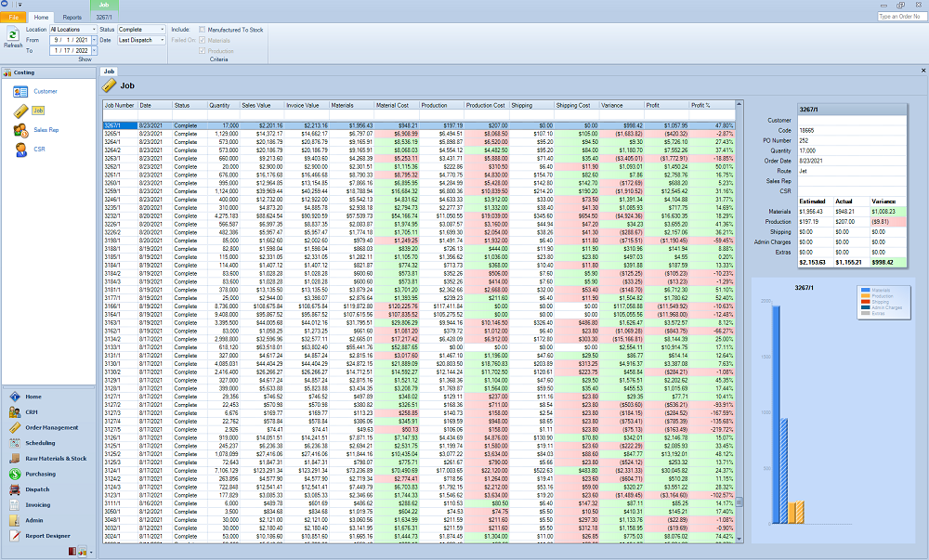The width and height of the screenshot is (929, 560).
Task: Sort by the Variance column header
Action: (x=622, y=105)
